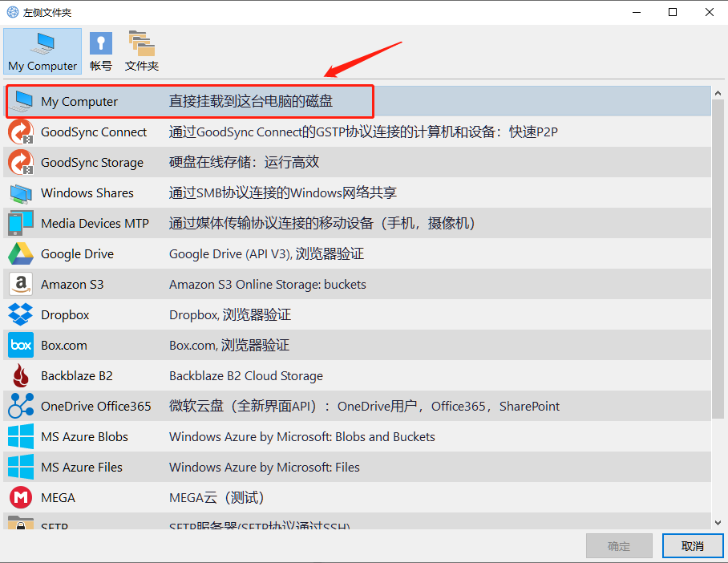Click description 通过SMB协议连接的Windows网络共享
The image size is (728, 563).
coord(283,192)
